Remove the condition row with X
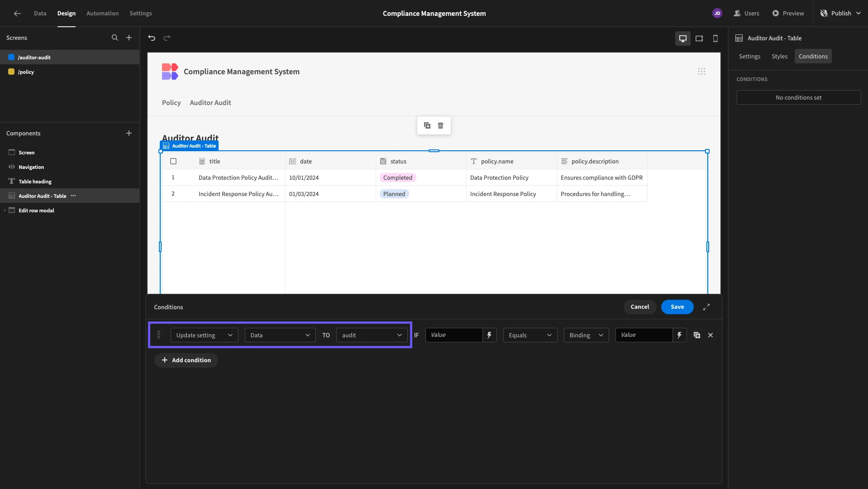 tap(711, 335)
